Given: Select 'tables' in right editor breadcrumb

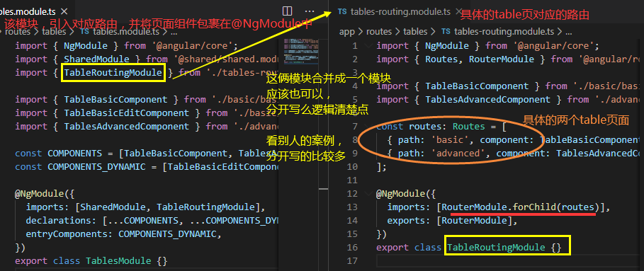Looking at the screenshot, I should [415, 31].
